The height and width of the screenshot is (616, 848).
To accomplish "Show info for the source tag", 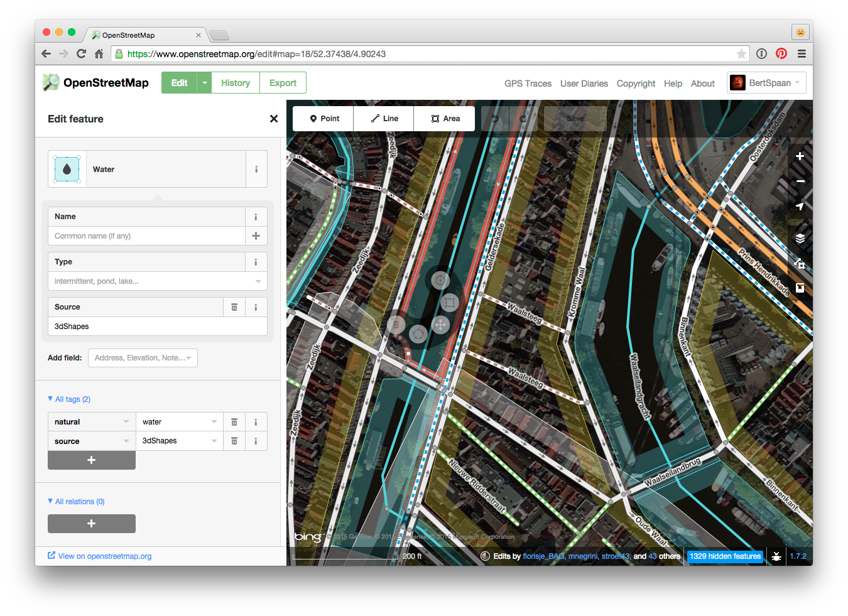I will (x=256, y=441).
